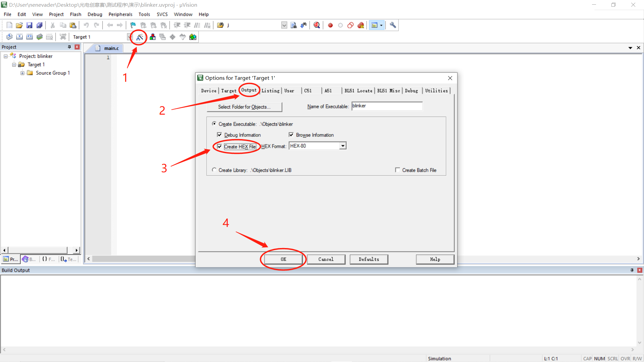Insert a breakpoint with red dot icon
The width and height of the screenshot is (644, 362).
[330, 25]
